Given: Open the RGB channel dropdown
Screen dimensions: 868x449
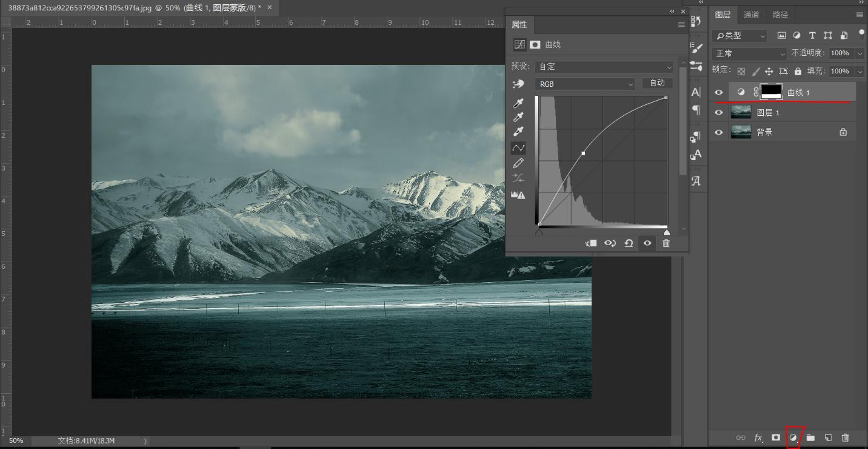Looking at the screenshot, I should click(584, 83).
